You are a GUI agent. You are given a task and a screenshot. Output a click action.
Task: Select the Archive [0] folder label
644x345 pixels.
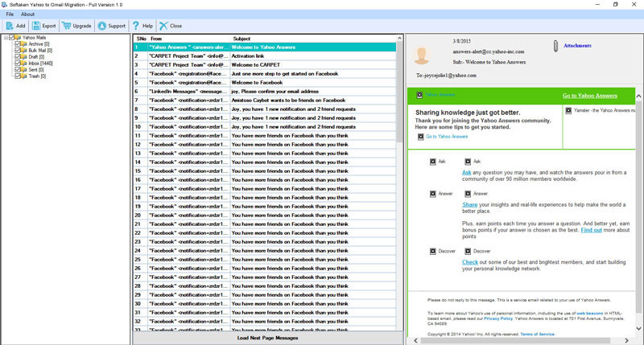39,44
